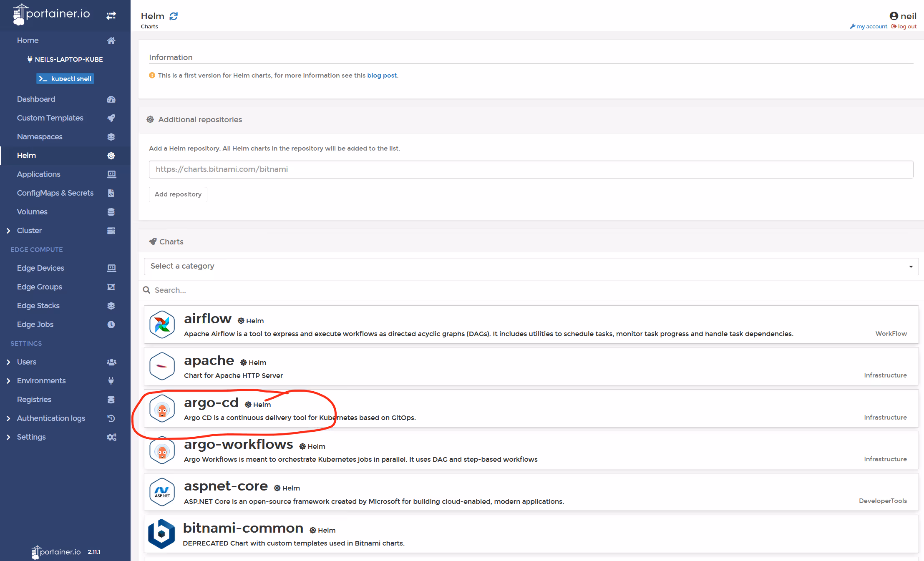Click the Custom Templates rocket icon
Viewport: 924px width, 561px height.
pyautogui.click(x=111, y=118)
